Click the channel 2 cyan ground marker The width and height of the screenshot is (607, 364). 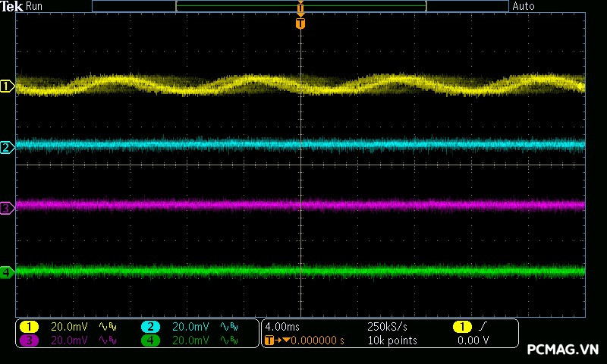click(7, 147)
